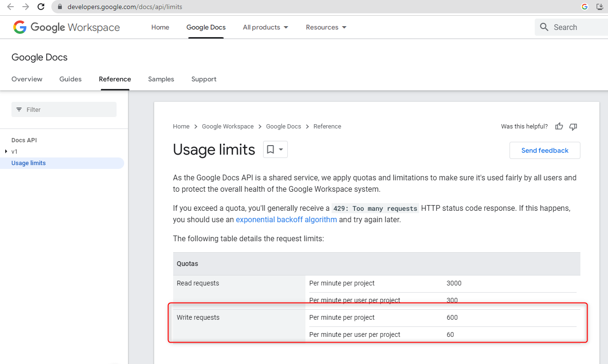Click the thumbs down icon

(x=573, y=127)
